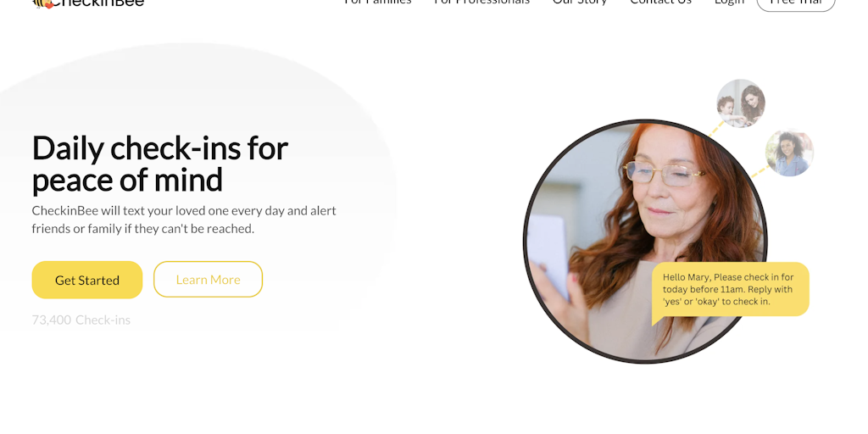Start a Free Trial via header button
Image resolution: width=868 pixels, height=434 pixels.
pyautogui.click(x=795, y=3)
